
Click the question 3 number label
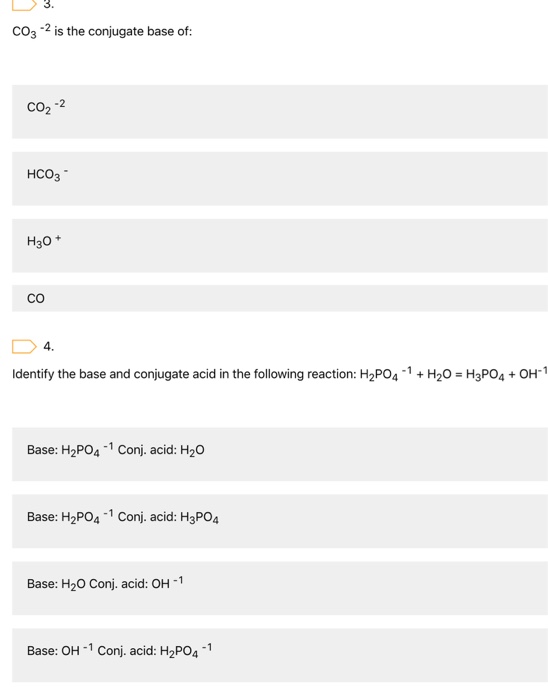pos(49,4)
